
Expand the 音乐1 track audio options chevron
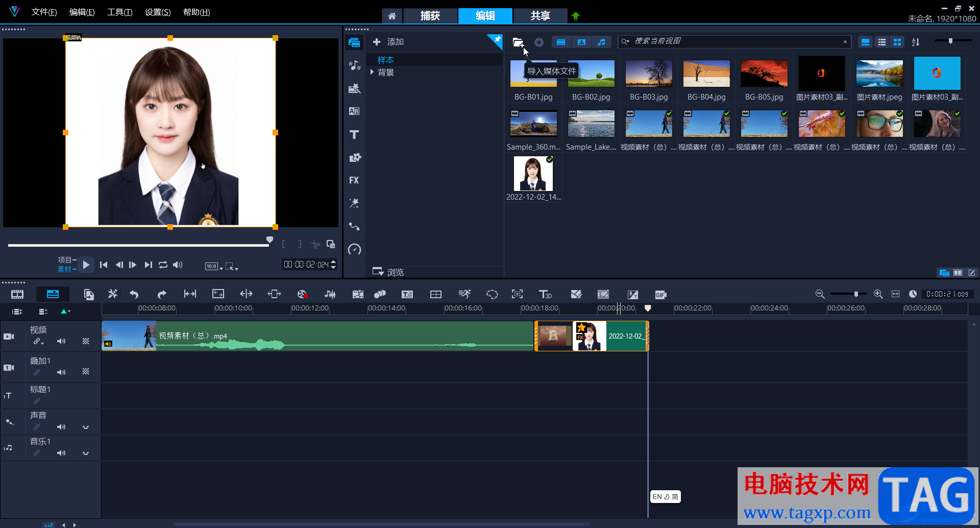pyautogui.click(x=86, y=453)
